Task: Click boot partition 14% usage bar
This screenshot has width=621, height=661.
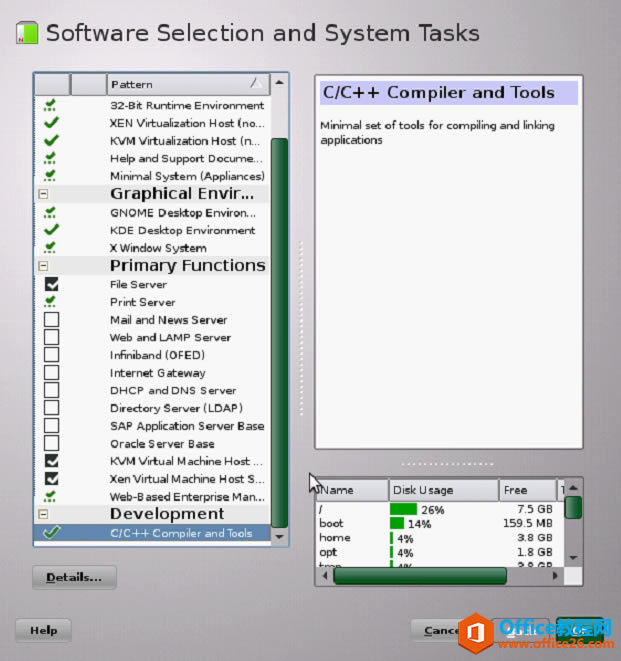Action: coord(397,524)
